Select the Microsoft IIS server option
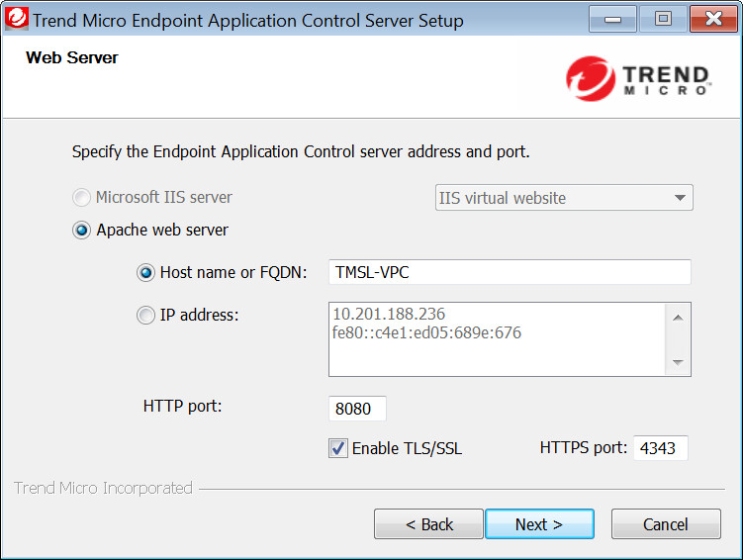Image resolution: width=743 pixels, height=560 pixels. (x=82, y=198)
